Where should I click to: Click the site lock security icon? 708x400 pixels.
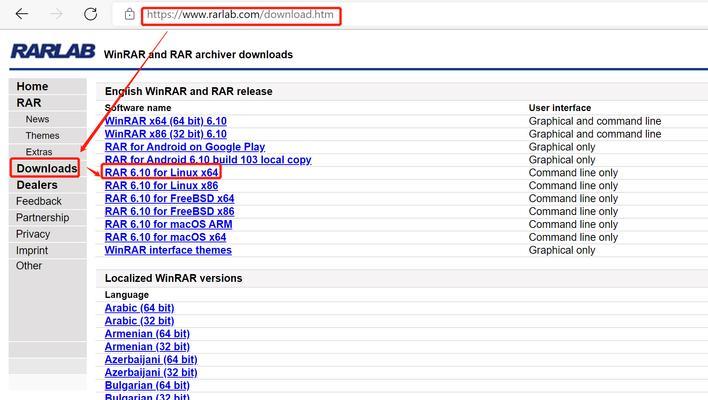(130, 14)
